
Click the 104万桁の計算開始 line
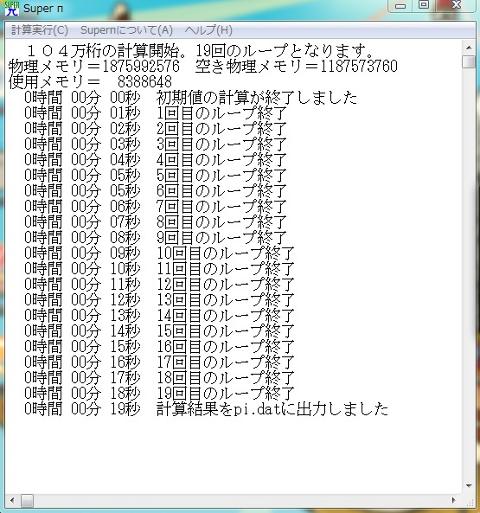pyautogui.click(x=200, y=51)
